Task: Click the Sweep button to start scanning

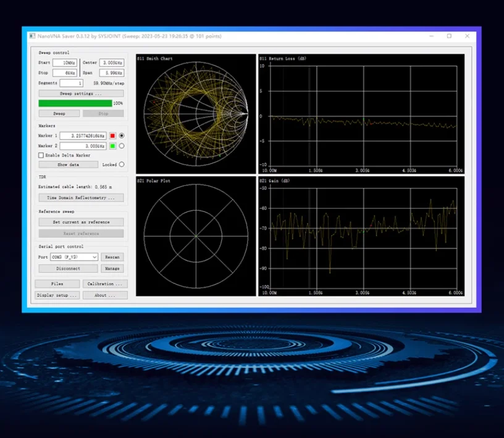Action: coord(59,114)
